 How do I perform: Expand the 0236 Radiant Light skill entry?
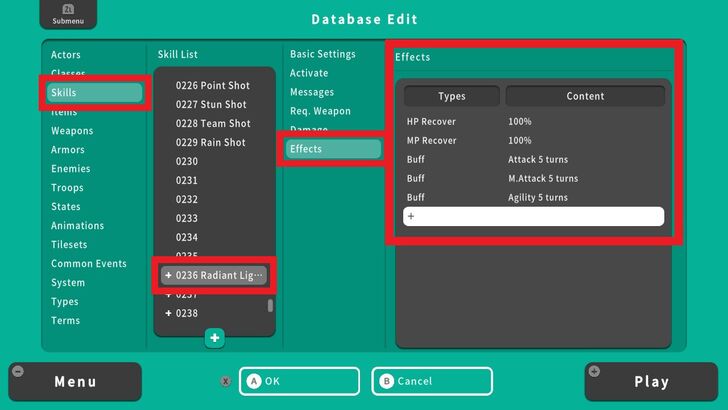168,275
